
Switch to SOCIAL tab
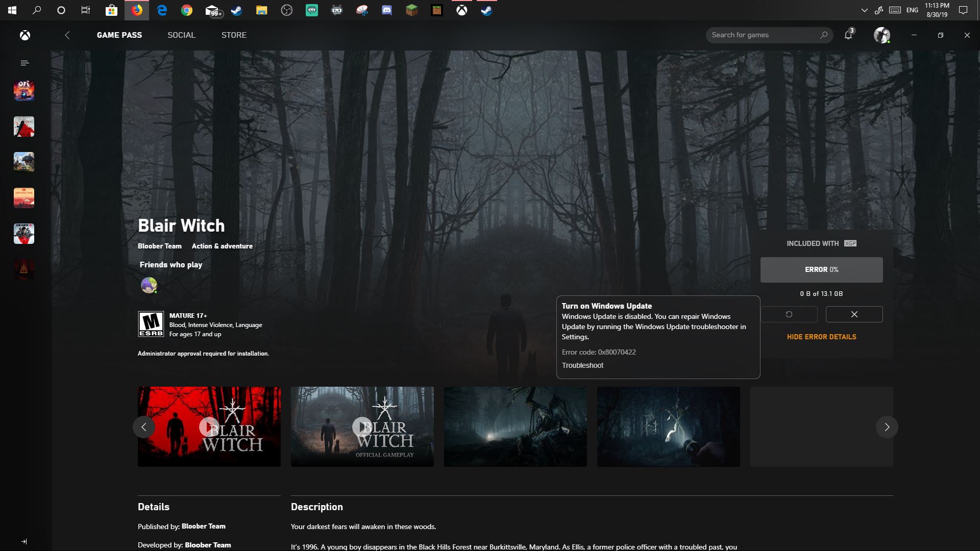click(181, 35)
